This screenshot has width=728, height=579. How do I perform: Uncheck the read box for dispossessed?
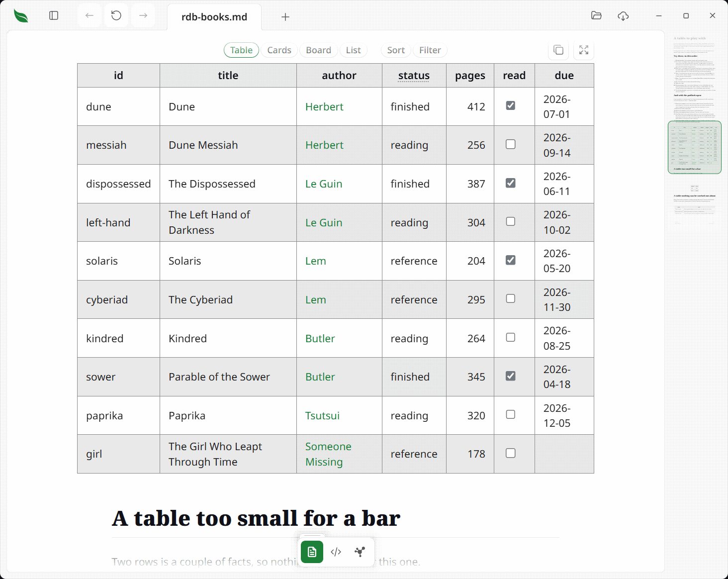[511, 183]
